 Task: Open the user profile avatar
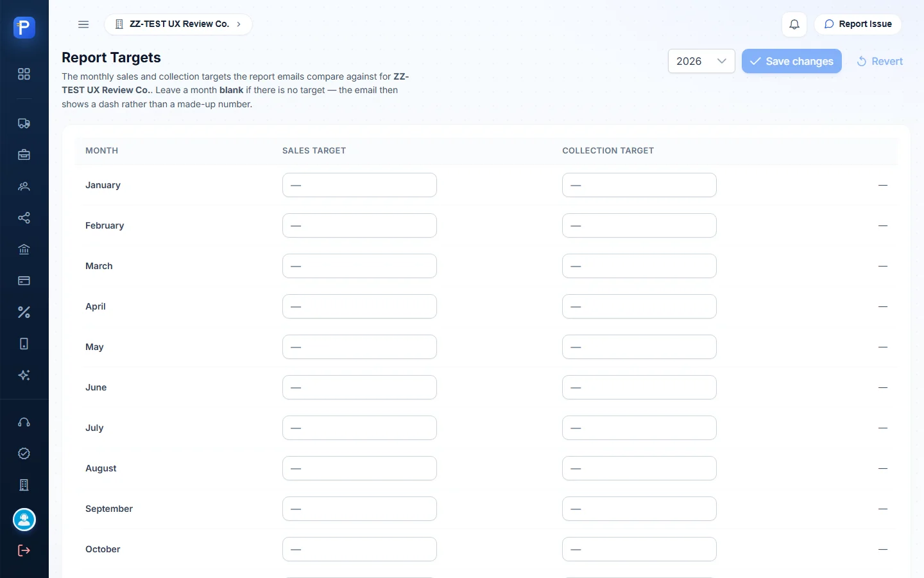coord(24,520)
